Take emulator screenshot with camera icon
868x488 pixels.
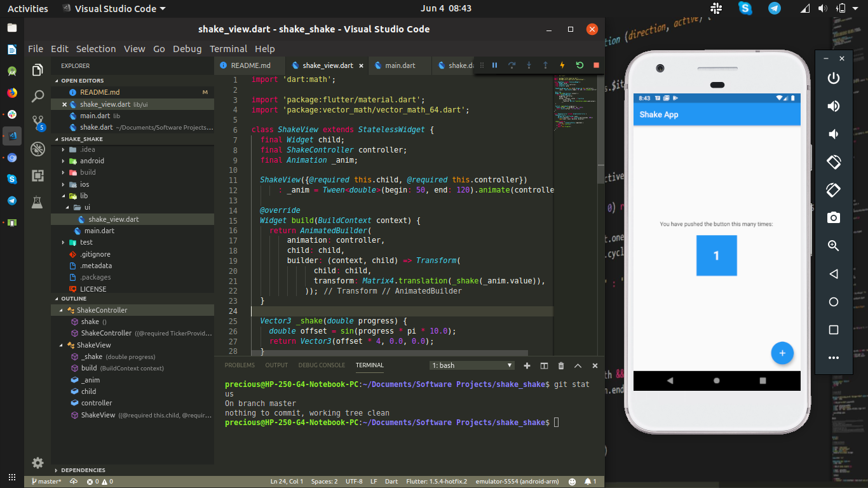[834, 218]
